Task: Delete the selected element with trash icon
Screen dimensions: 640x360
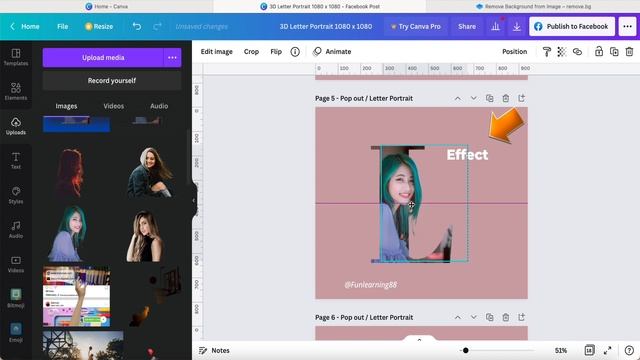Action: point(629,52)
